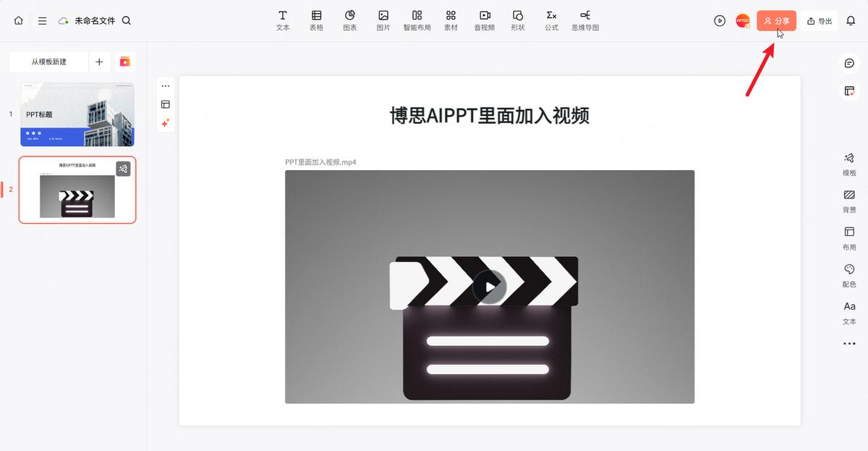Unpin the second slide thumbnail
The image size is (868, 451).
124,169
